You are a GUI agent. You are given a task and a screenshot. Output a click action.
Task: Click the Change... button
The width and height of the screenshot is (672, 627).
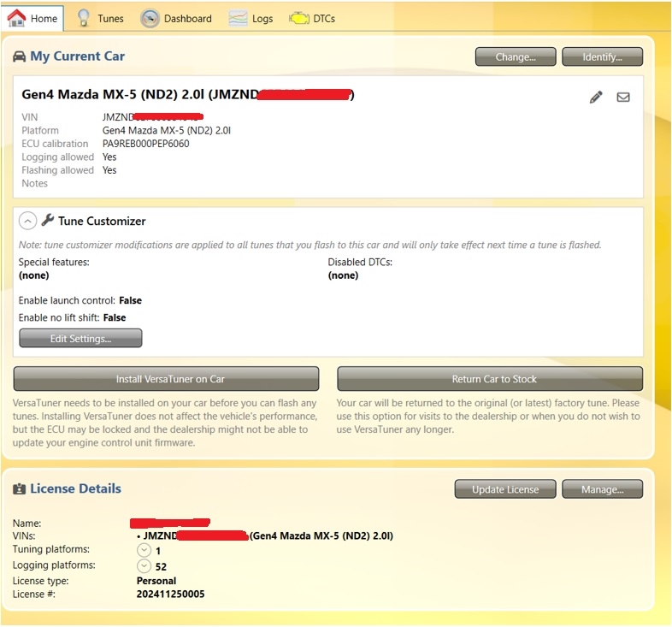point(516,57)
